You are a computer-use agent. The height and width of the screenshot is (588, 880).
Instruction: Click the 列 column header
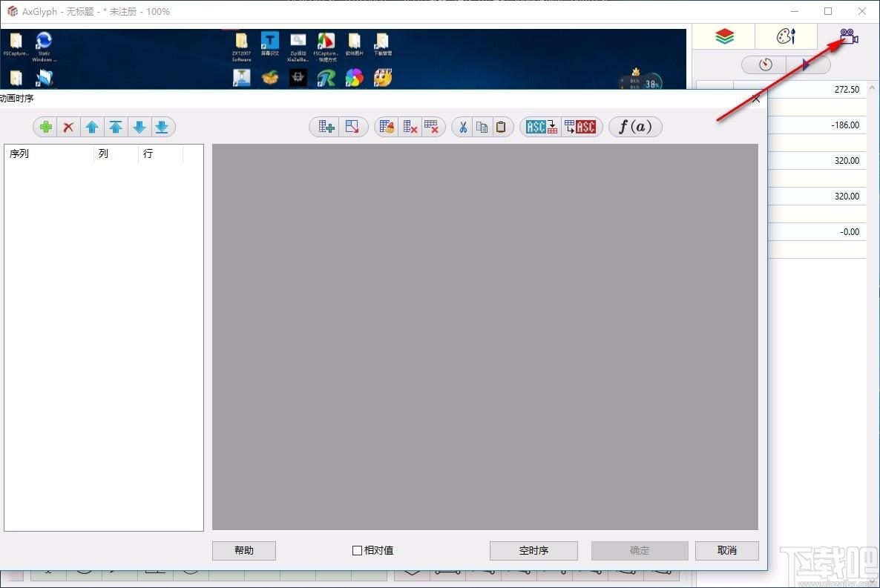pyautogui.click(x=116, y=153)
